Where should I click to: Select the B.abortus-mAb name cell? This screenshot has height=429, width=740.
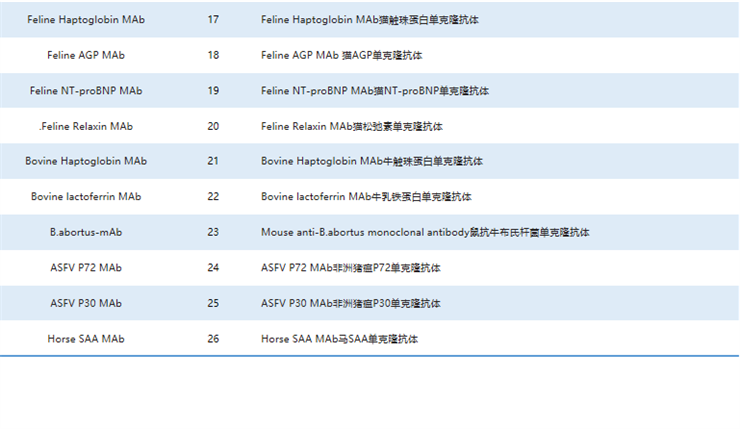86,232
